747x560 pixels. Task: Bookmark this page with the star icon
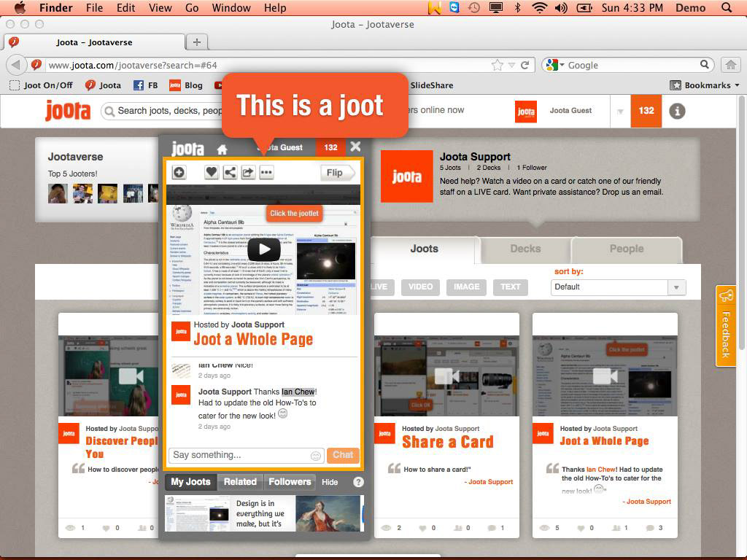(497, 65)
